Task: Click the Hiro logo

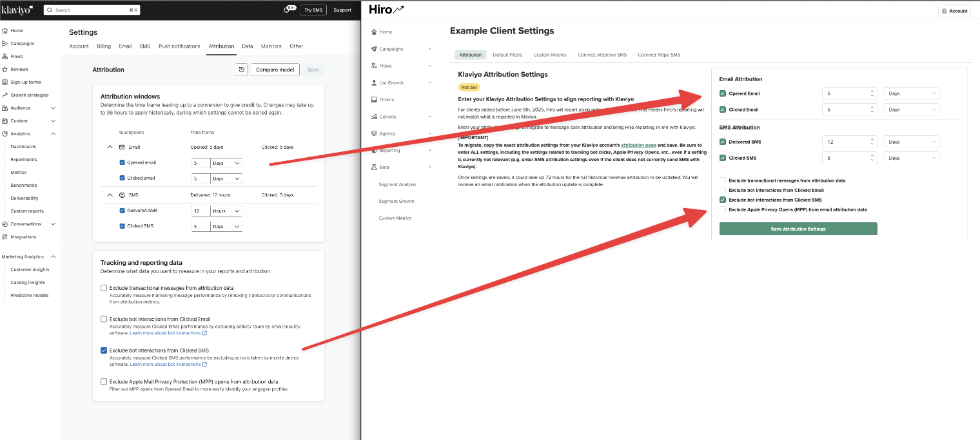Action: point(387,10)
